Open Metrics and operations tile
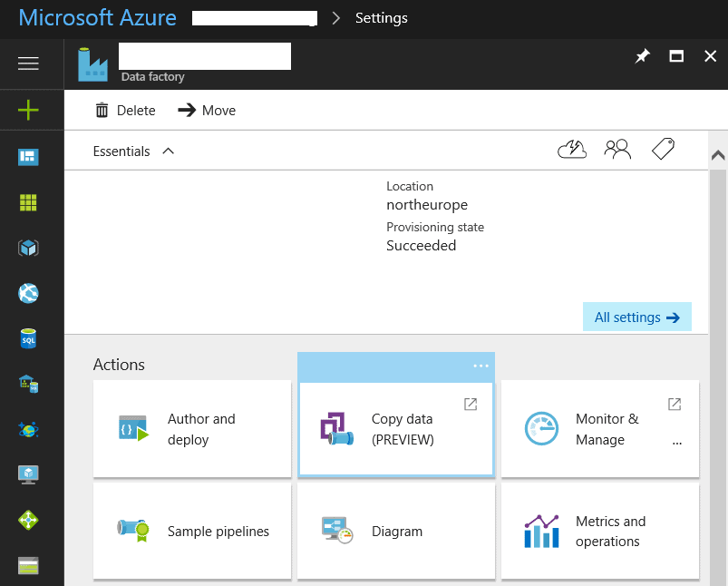 (600, 532)
